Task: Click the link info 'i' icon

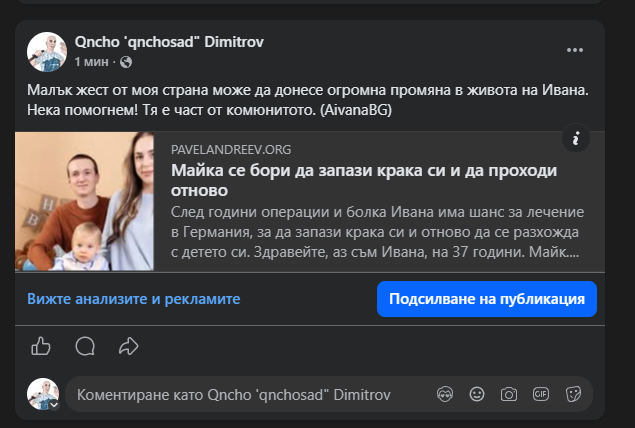Action: (576, 138)
